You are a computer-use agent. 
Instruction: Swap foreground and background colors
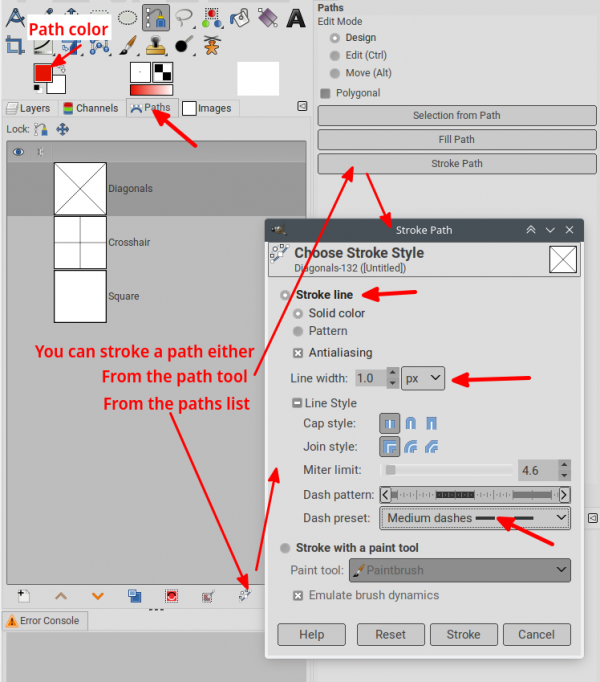point(62,68)
